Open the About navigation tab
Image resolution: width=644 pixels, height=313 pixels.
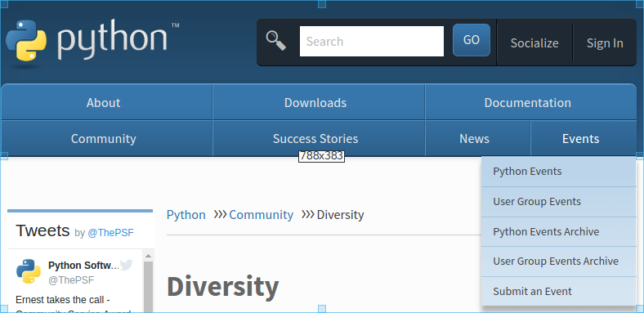click(106, 102)
